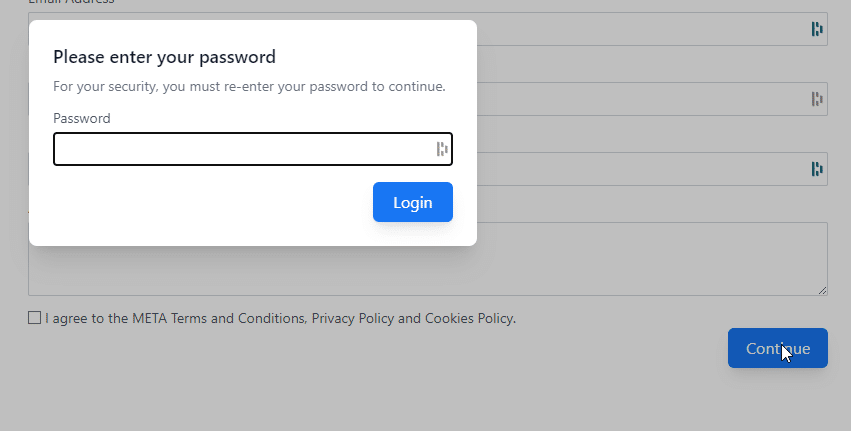This screenshot has height=431, width=851.
Task: Focus the Password input field in dialog
Action: (253, 149)
